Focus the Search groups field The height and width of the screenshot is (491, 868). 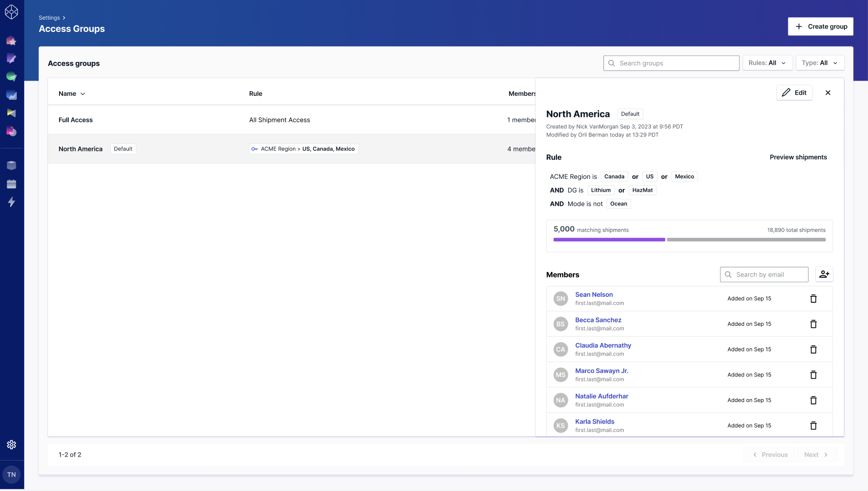[x=671, y=63]
